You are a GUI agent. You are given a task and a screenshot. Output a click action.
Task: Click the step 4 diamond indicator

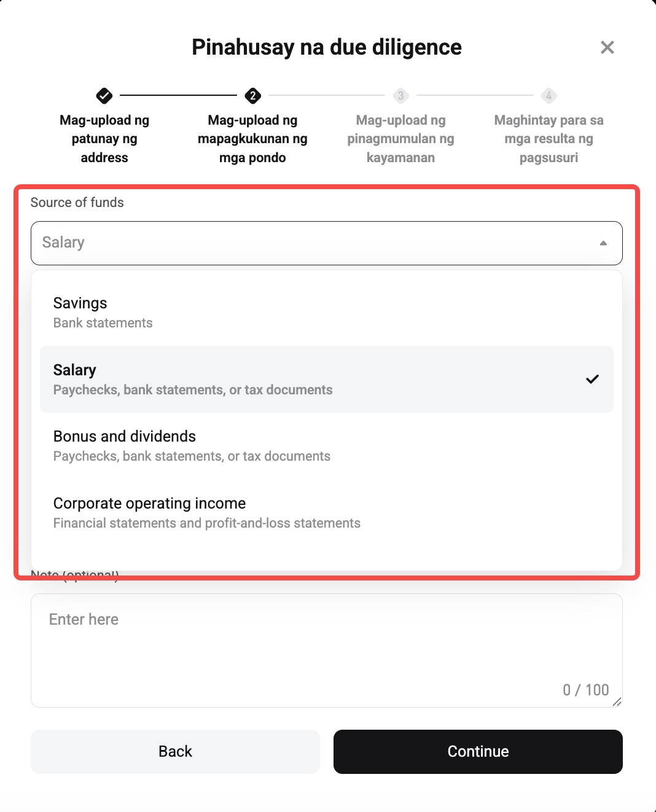(x=549, y=96)
